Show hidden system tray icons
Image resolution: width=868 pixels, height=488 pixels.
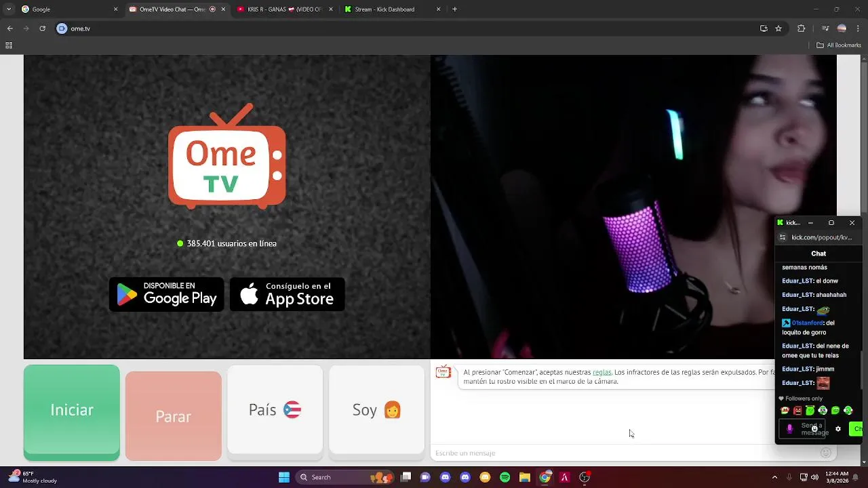point(774,477)
